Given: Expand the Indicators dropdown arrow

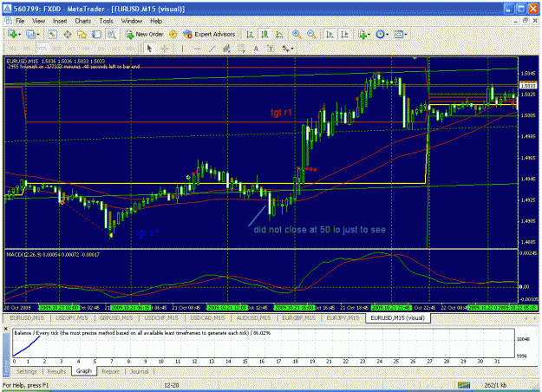Looking at the screenshot, I should [369, 35].
